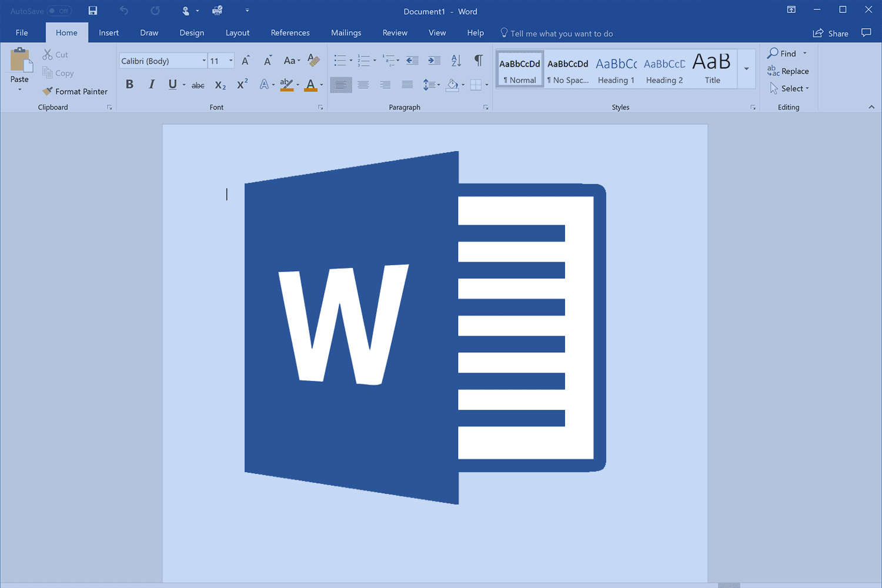This screenshot has height=588, width=882.
Task: Open the font size dropdown
Action: (x=230, y=60)
